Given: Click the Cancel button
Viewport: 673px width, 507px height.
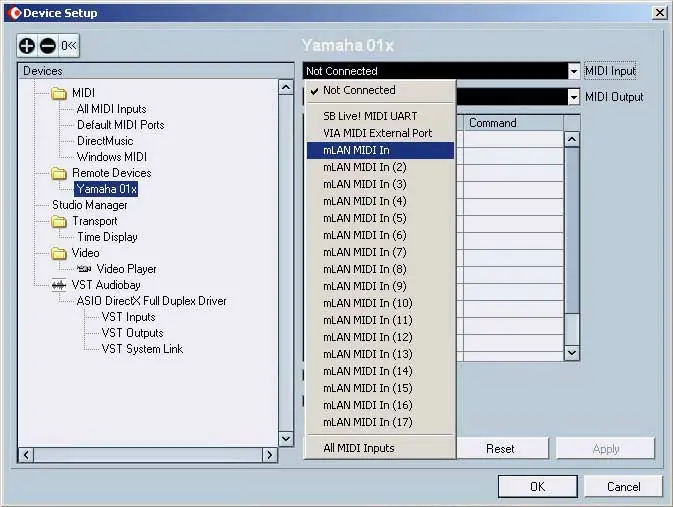Looking at the screenshot, I should [623, 486].
